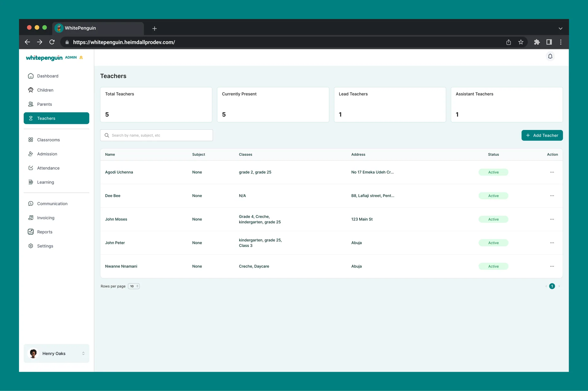Viewport: 588px width, 391px height.
Task: Open actions menu for John Moses
Action: (x=552, y=219)
